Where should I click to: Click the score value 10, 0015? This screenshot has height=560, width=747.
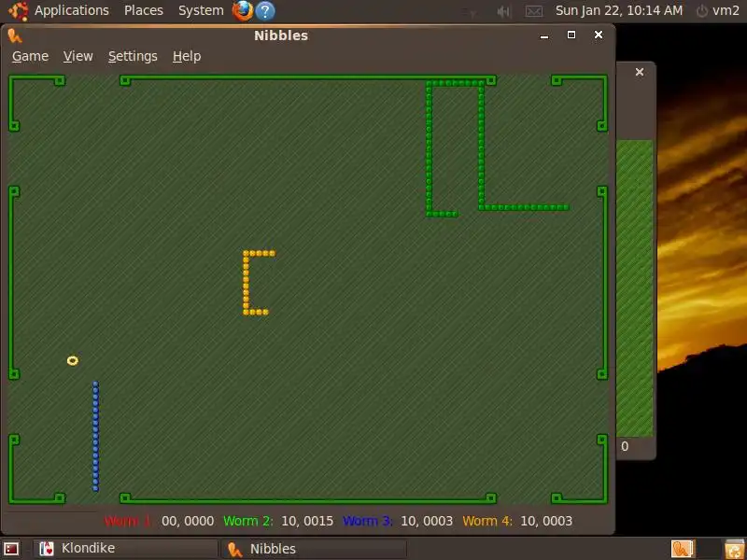307,521
